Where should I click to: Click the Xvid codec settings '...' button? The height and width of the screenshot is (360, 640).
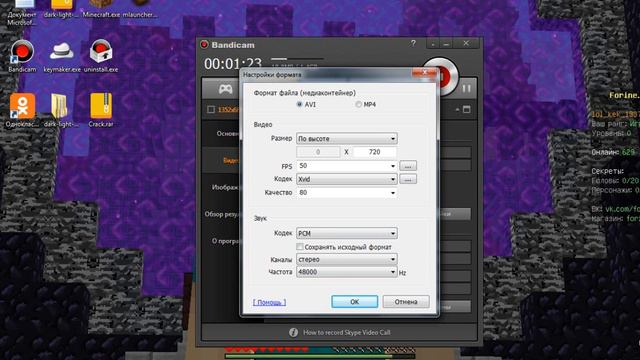(408, 179)
